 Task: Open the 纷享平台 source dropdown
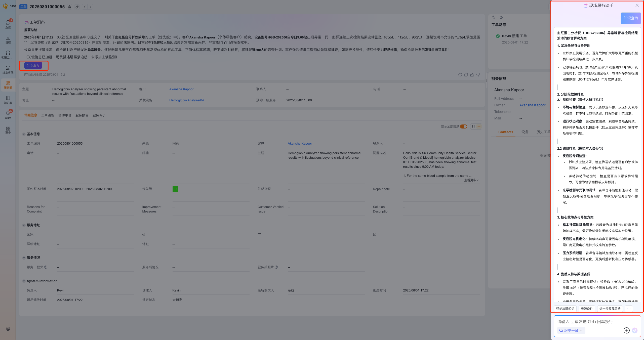pos(571,330)
